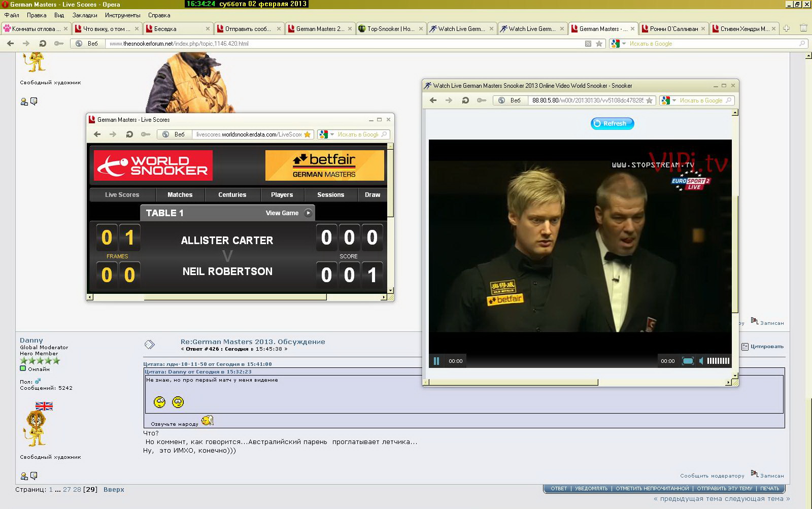Screen dimensions: 812x509
Task: Open the Инструменты menu
Action: (123, 15)
